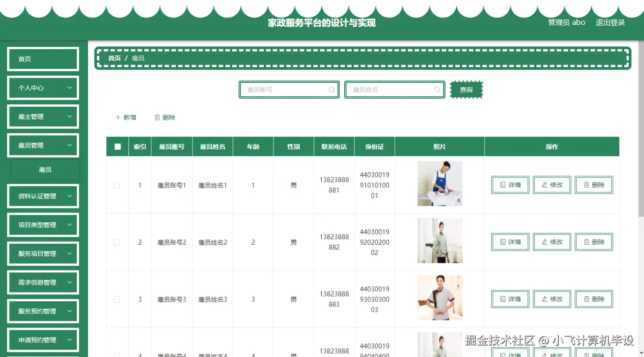The image size is (644, 357).
Task: Click the magnifier icon in 雇员姓名 field
Action: point(437,89)
